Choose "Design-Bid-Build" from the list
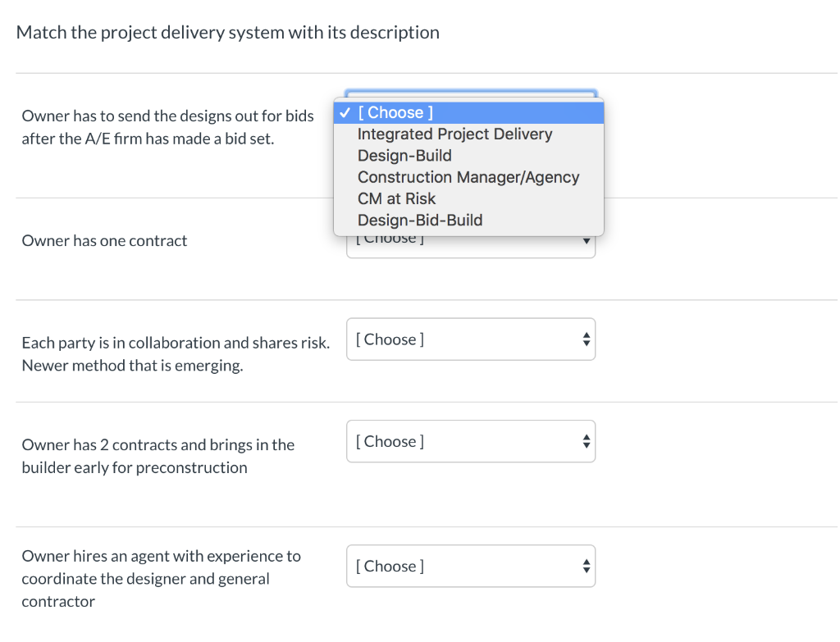The height and width of the screenshot is (642, 840). tap(420, 220)
